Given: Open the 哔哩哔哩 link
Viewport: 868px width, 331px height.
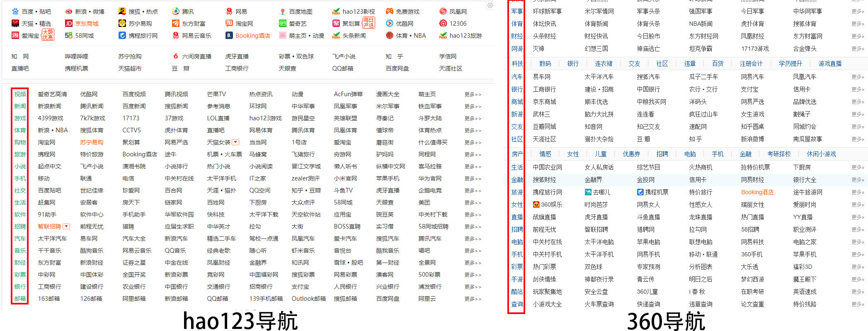Looking at the screenshot, I should pyautogui.click(x=76, y=56).
